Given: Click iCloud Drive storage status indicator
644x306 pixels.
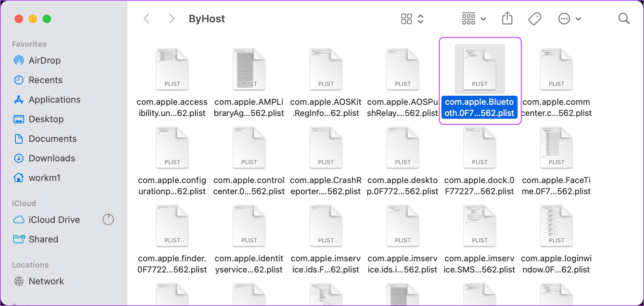Looking at the screenshot, I should tap(108, 219).
